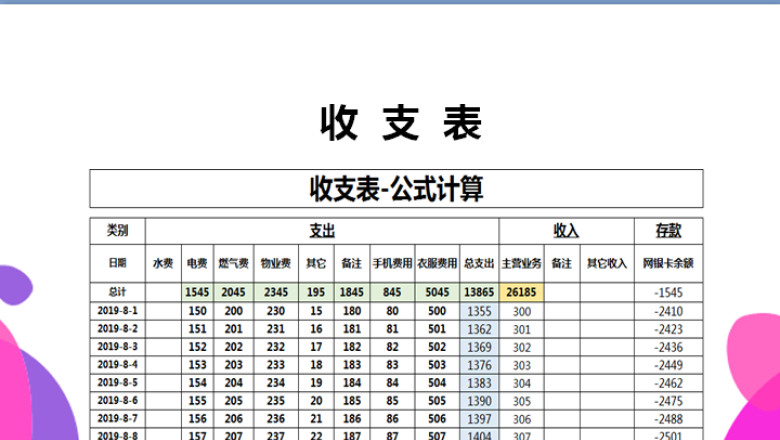
Task: Click the 日期 column header
Action: point(117,263)
